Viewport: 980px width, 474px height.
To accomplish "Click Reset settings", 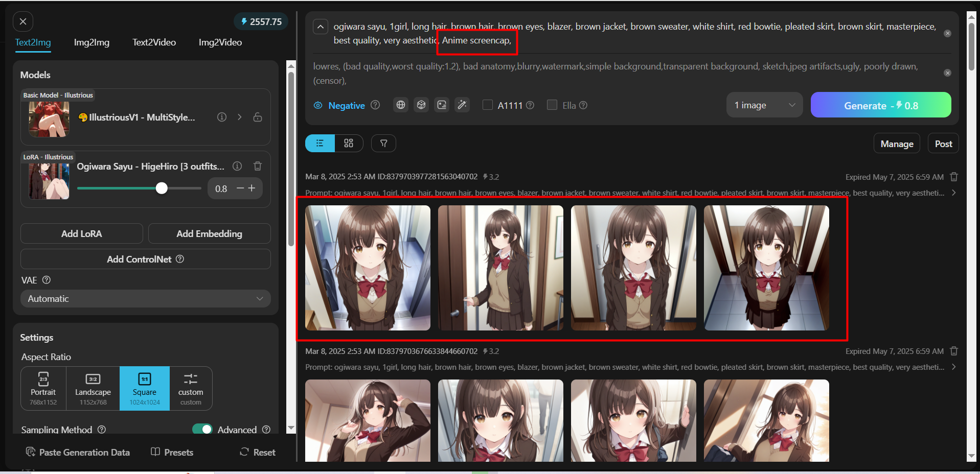I will click(258, 452).
